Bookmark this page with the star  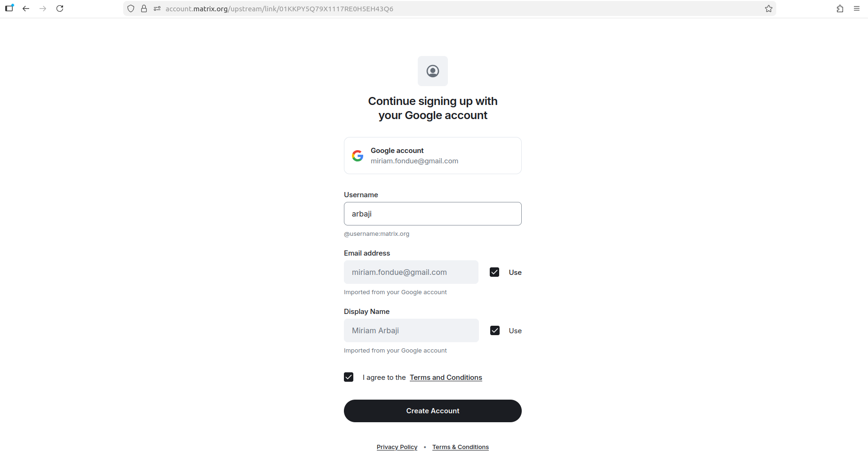[769, 8]
